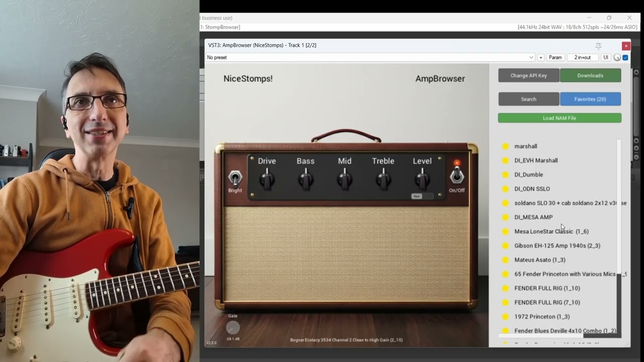Click the Bogner Ecstacy 3534 model label
The height and width of the screenshot is (362, 644).
(x=346, y=340)
